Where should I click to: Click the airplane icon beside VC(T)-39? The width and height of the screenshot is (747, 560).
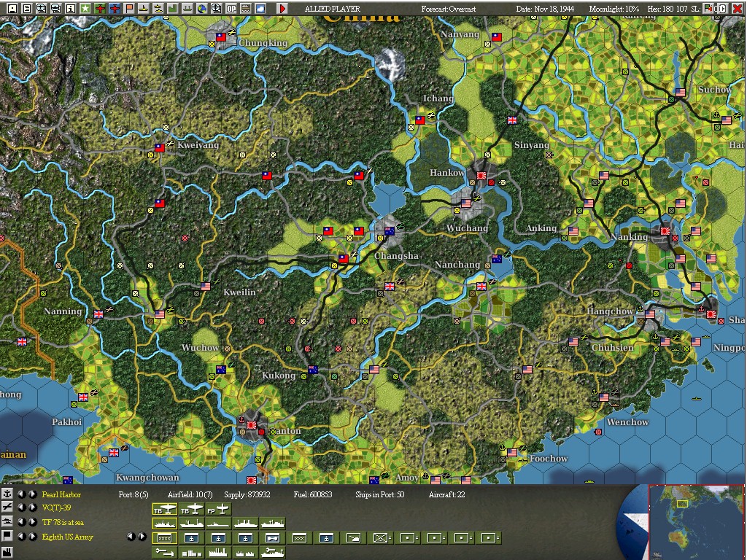point(7,507)
